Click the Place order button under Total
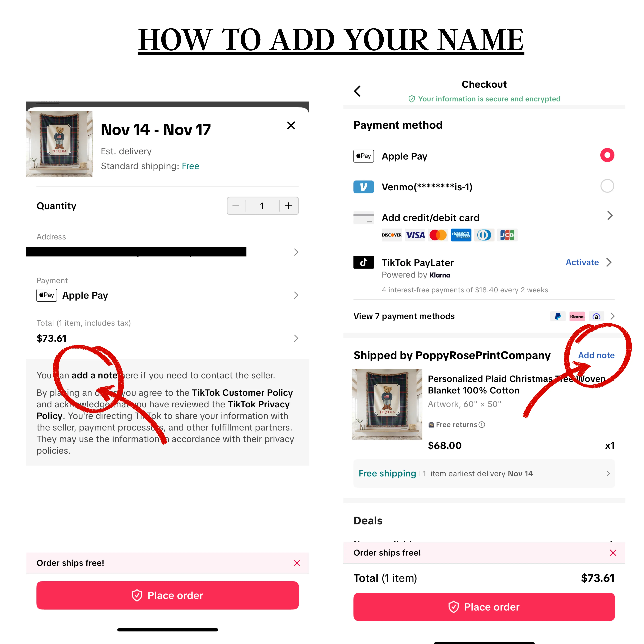 click(484, 607)
